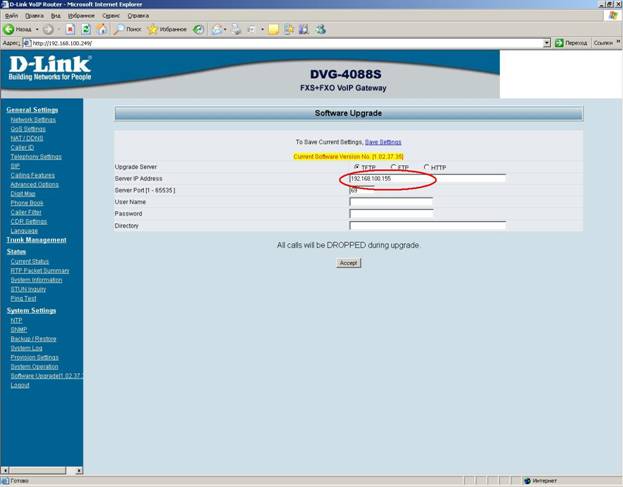Click the Accept button

click(x=348, y=263)
